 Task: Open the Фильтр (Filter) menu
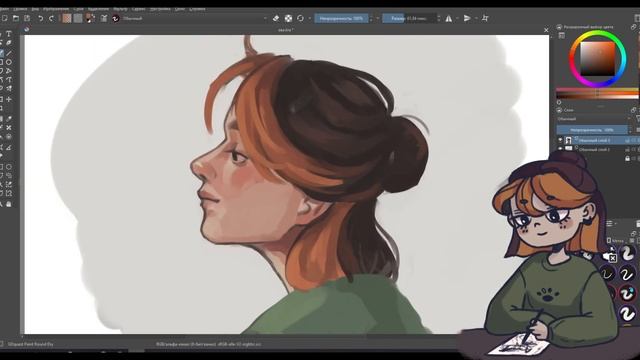(120, 9)
